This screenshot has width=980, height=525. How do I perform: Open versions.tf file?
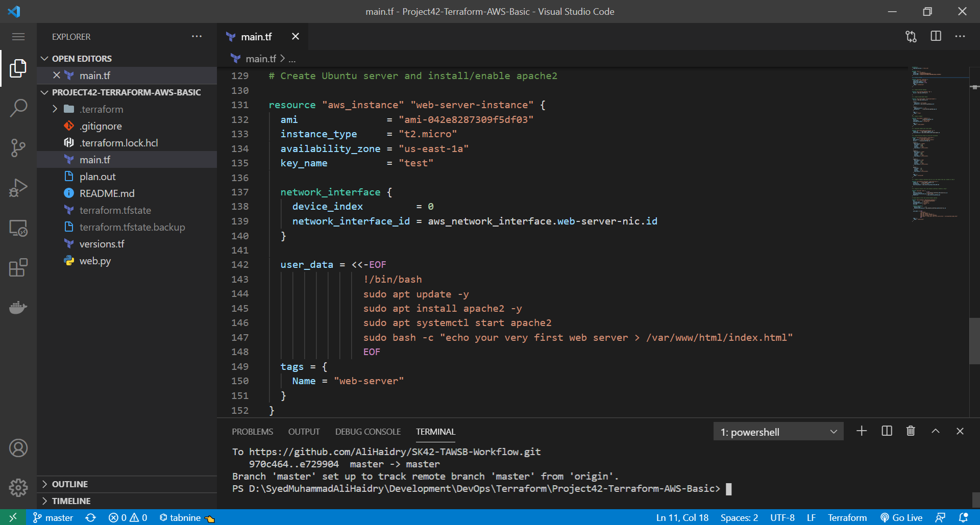(x=127, y=244)
